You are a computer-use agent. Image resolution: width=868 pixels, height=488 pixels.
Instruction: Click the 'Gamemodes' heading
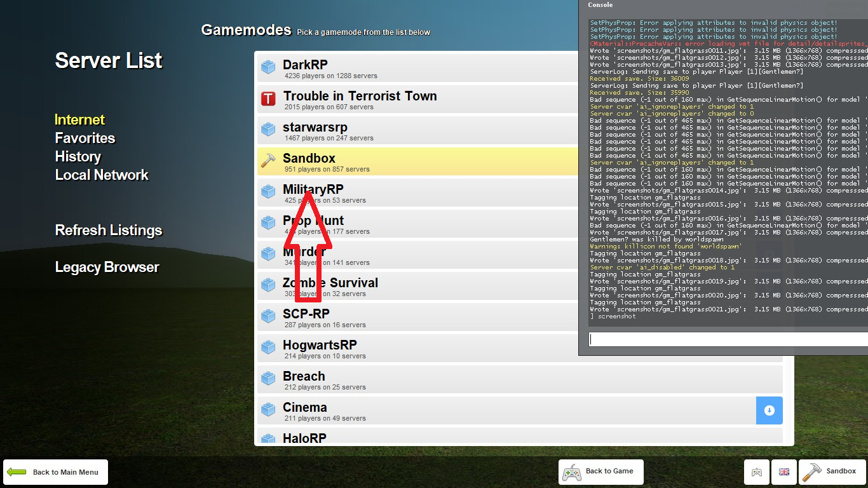click(246, 30)
